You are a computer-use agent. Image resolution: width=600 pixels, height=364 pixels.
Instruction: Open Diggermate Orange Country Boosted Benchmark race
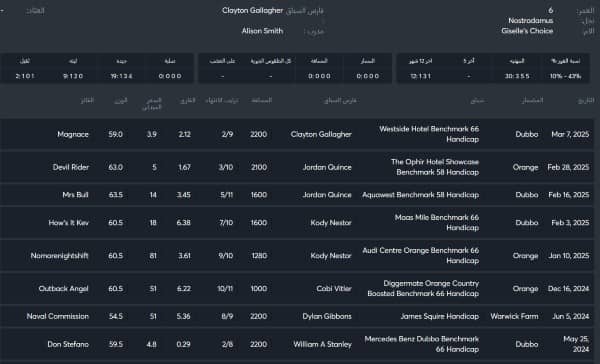tap(423, 289)
